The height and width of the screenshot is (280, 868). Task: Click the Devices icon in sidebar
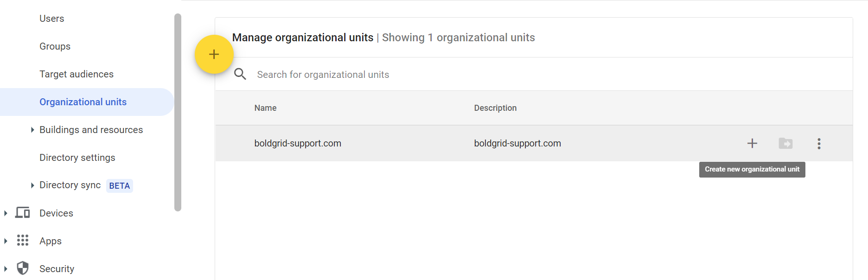22,213
